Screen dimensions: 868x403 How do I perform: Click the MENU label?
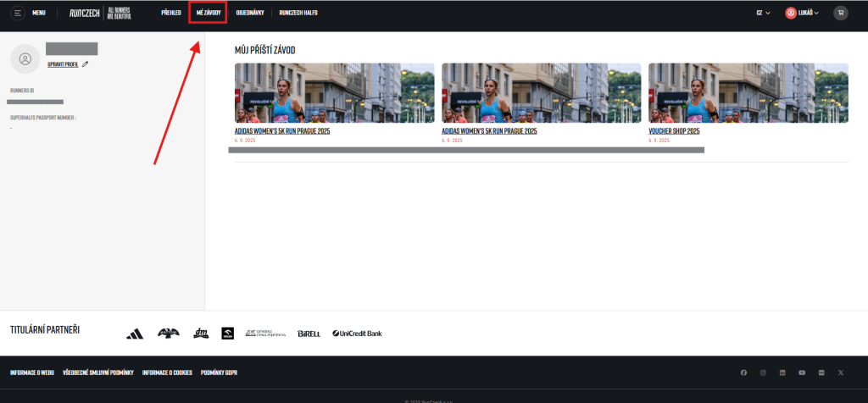pyautogui.click(x=39, y=13)
